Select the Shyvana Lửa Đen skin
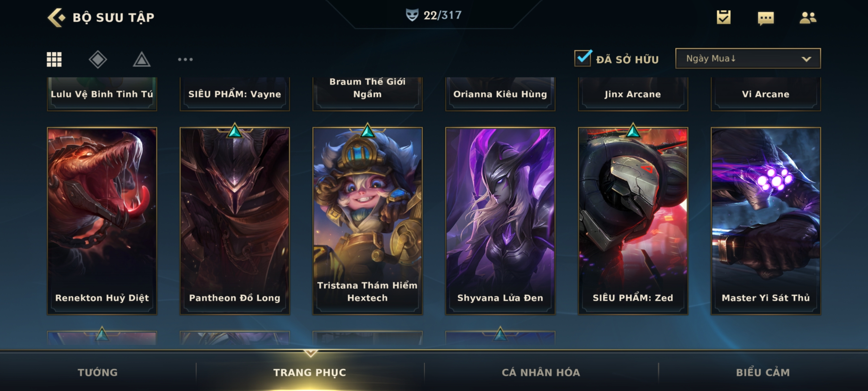This screenshot has width=868, height=391. point(500,221)
